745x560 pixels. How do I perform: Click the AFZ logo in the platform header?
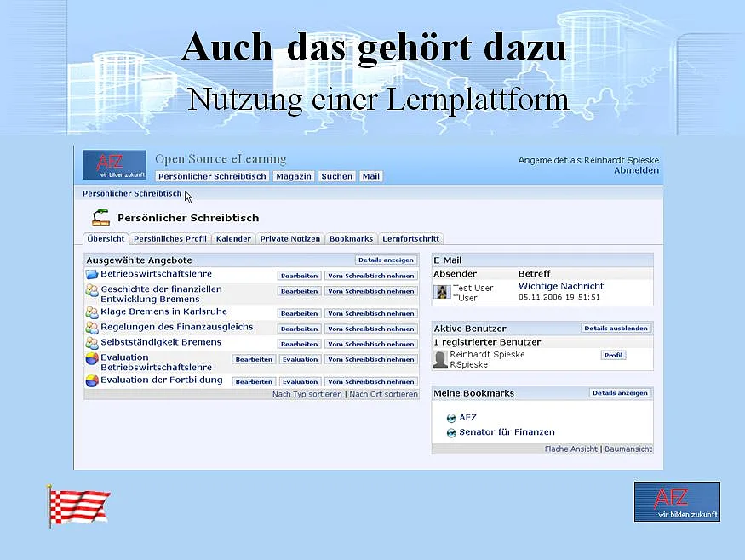click(114, 164)
